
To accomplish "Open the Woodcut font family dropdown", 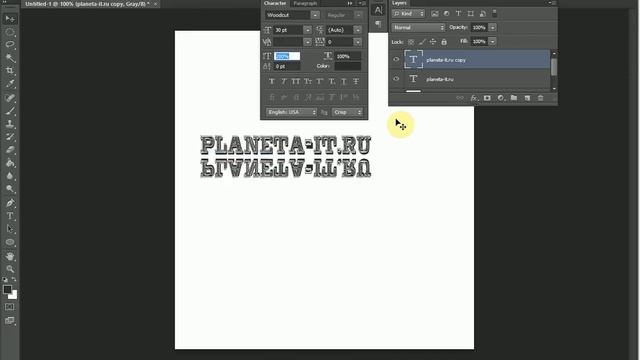I will (315, 15).
